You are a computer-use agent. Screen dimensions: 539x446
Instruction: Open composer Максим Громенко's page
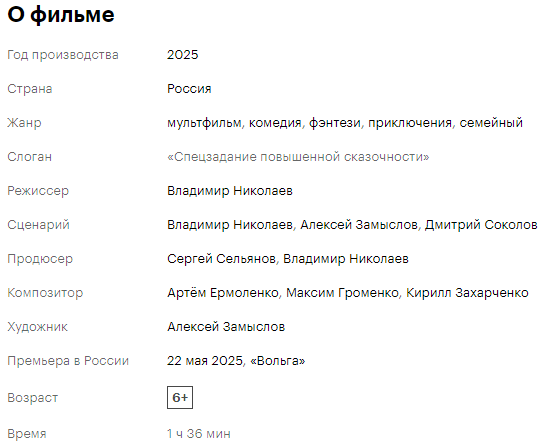pyautogui.click(x=342, y=293)
